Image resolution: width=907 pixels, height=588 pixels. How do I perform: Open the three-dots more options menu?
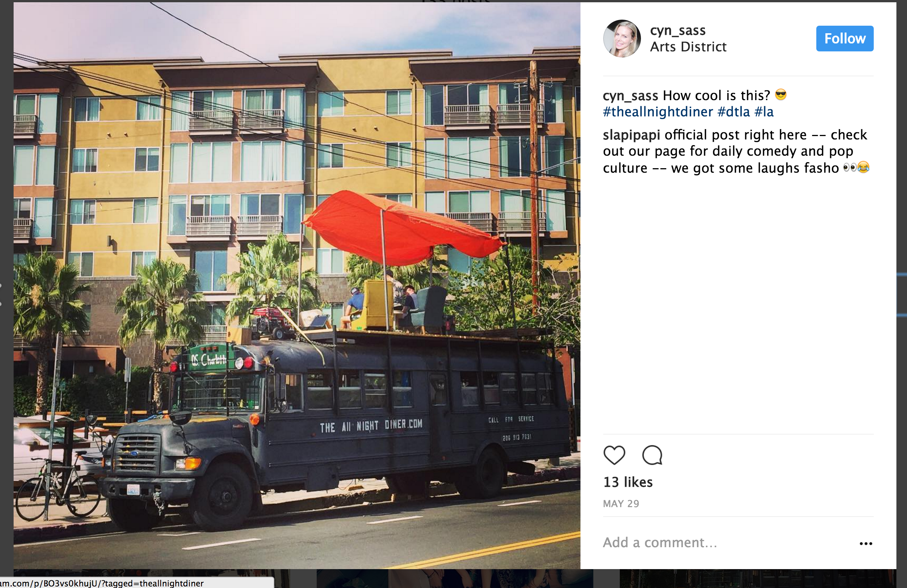click(866, 543)
